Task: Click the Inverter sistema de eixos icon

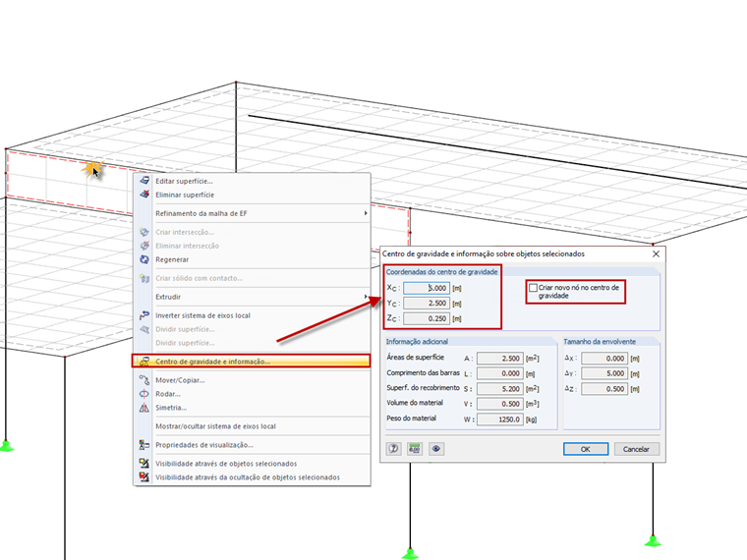Action: [144, 315]
